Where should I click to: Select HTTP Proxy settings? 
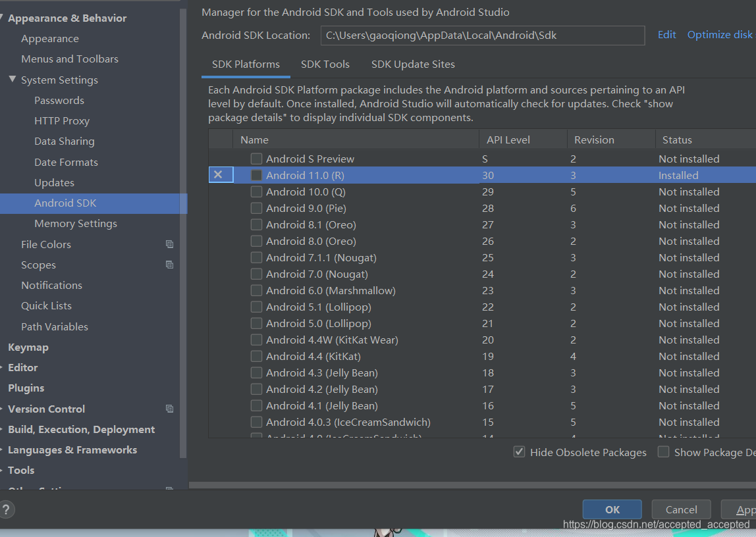click(62, 121)
